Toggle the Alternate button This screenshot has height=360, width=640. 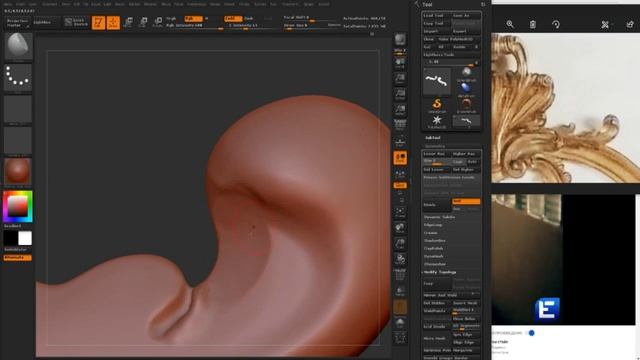[18, 258]
